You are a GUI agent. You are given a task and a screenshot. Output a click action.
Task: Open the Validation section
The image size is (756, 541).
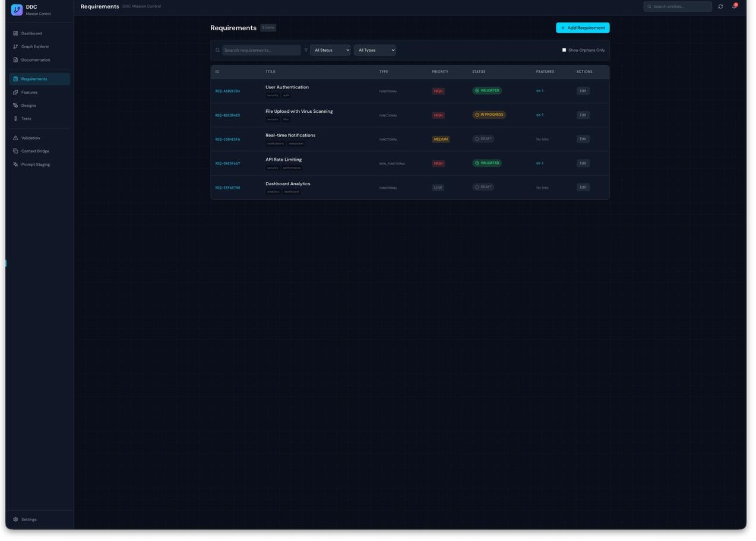(30, 138)
